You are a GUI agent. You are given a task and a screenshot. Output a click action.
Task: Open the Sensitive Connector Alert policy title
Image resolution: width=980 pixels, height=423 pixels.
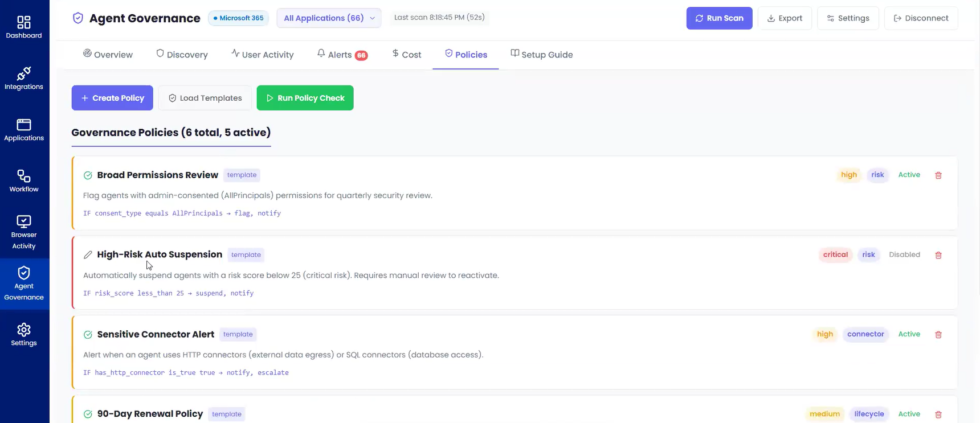[156, 334]
